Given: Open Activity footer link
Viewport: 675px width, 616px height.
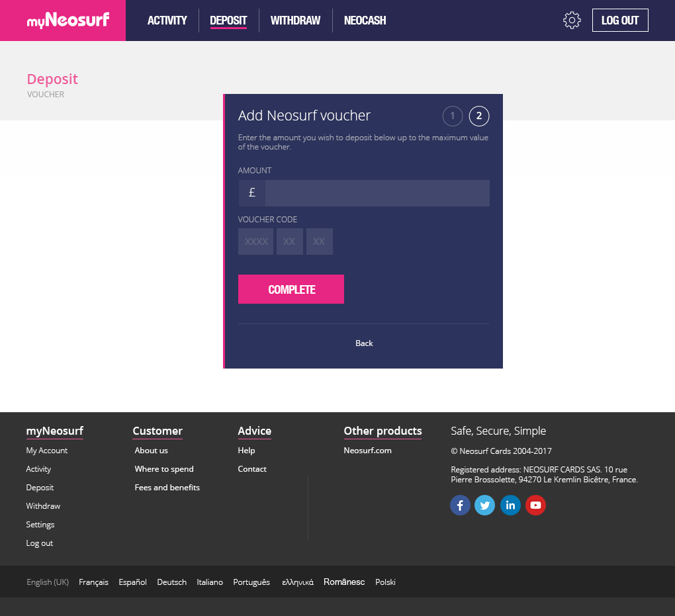Looking at the screenshot, I should tap(38, 468).
